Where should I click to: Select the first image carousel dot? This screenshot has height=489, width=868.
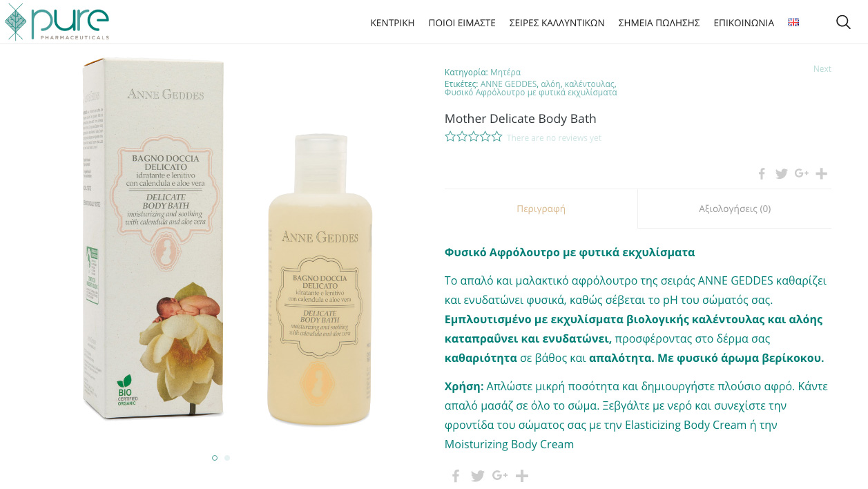click(215, 457)
